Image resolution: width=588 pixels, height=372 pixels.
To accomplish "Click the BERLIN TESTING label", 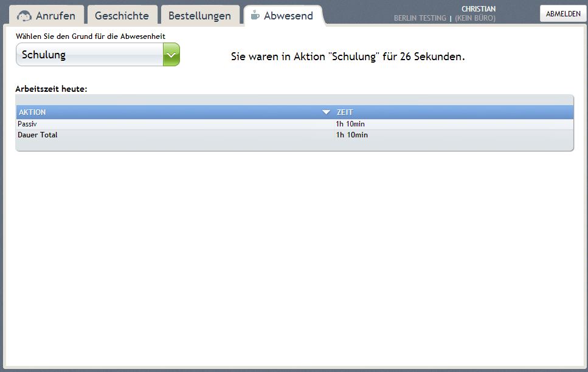I will [x=420, y=18].
